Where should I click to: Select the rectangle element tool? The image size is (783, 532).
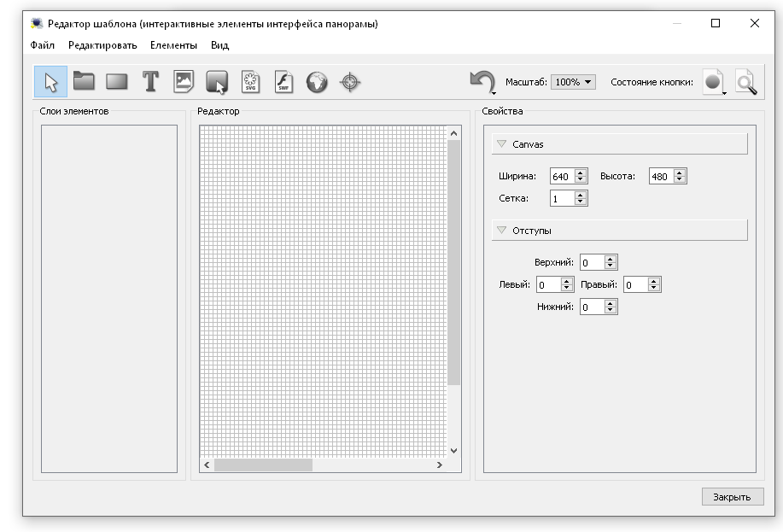pyautogui.click(x=116, y=82)
